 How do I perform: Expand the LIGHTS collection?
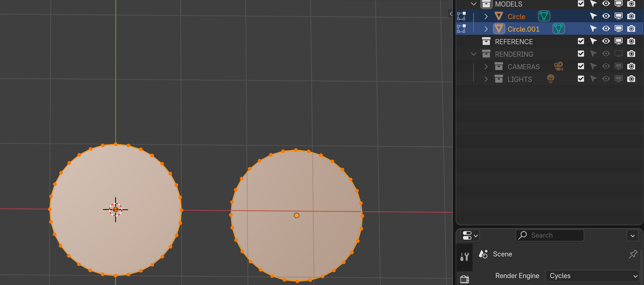coord(486,79)
